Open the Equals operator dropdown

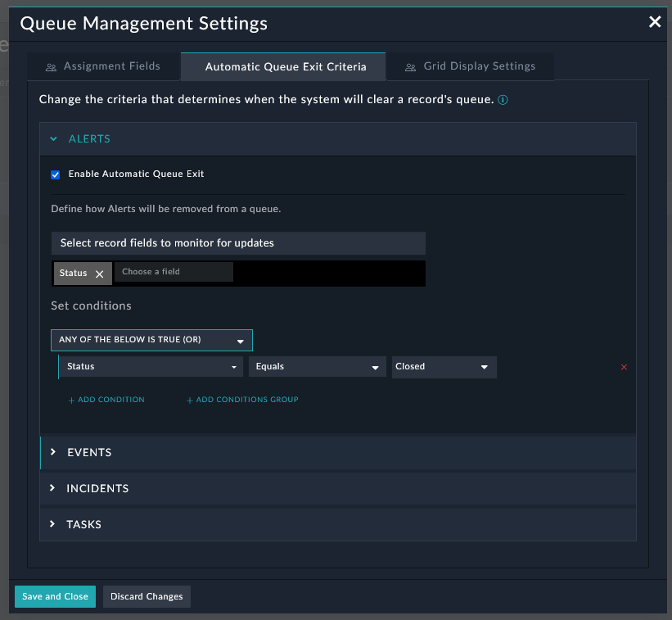pos(317,367)
